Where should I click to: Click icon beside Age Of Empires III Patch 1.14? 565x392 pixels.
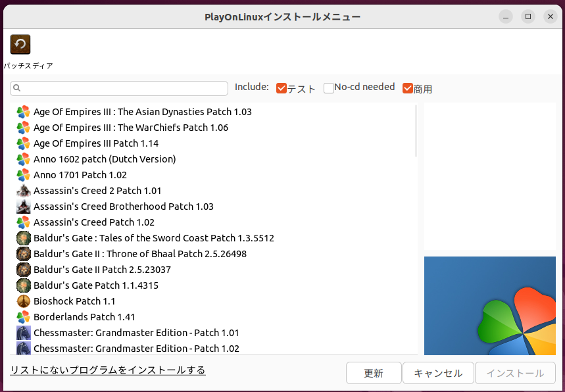click(x=24, y=143)
